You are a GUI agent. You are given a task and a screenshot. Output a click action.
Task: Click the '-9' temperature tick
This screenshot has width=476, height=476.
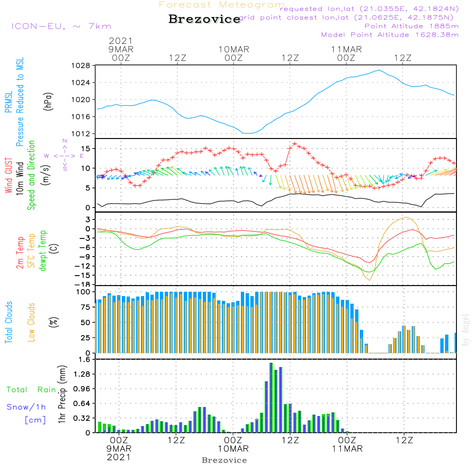click(84, 257)
